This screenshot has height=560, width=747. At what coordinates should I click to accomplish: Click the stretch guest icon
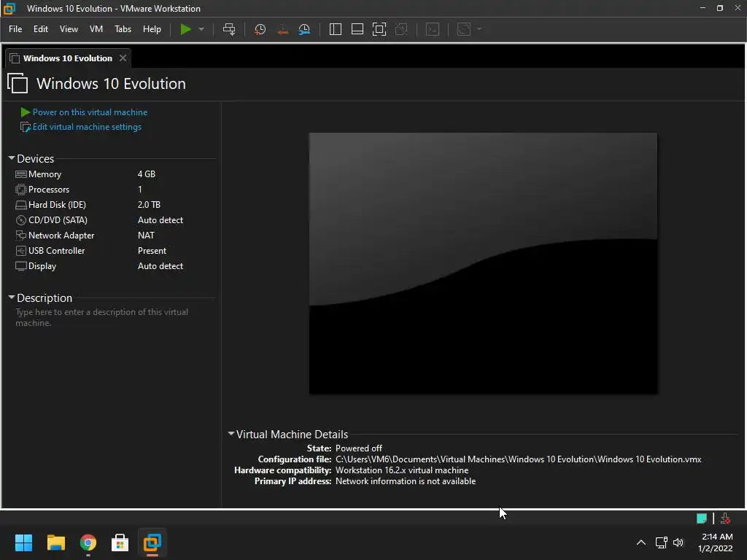pyautogui.click(x=464, y=29)
